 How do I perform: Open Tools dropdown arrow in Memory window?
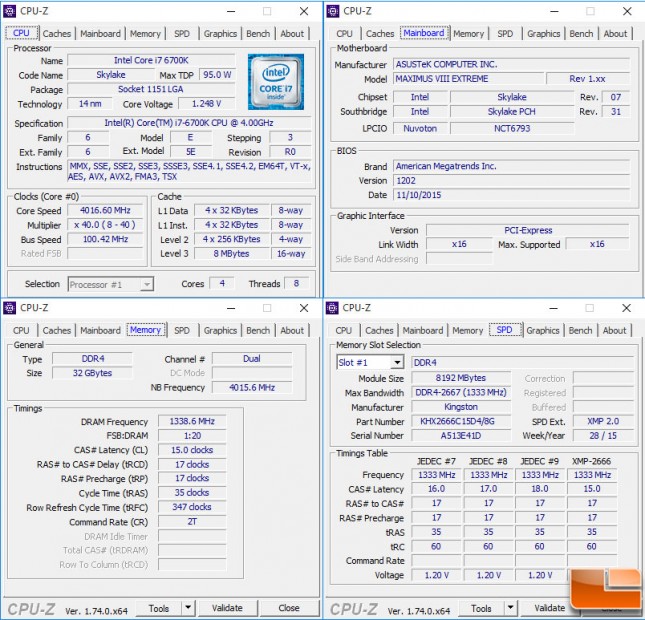(x=188, y=607)
